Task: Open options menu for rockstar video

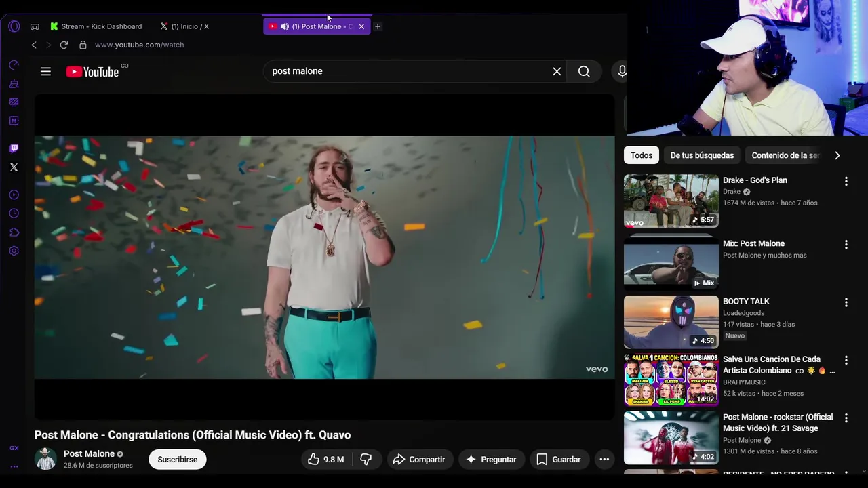Action: pyautogui.click(x=846, y=418)
